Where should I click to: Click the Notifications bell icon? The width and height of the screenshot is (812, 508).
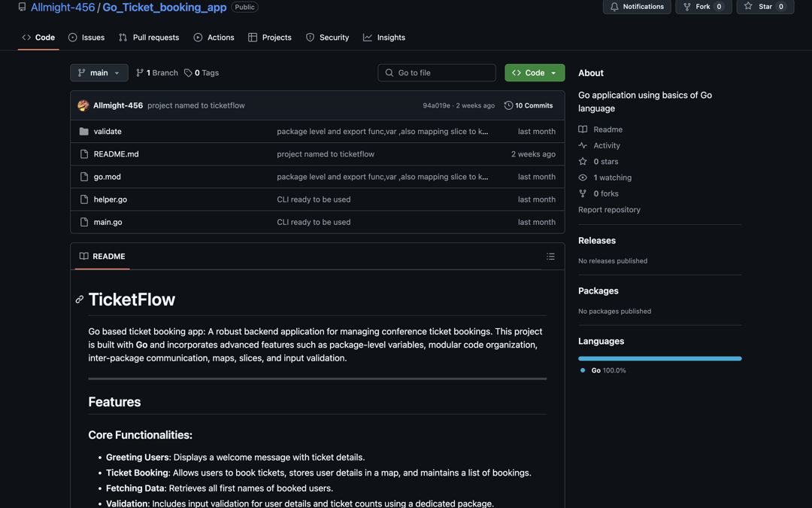[614, 7]
